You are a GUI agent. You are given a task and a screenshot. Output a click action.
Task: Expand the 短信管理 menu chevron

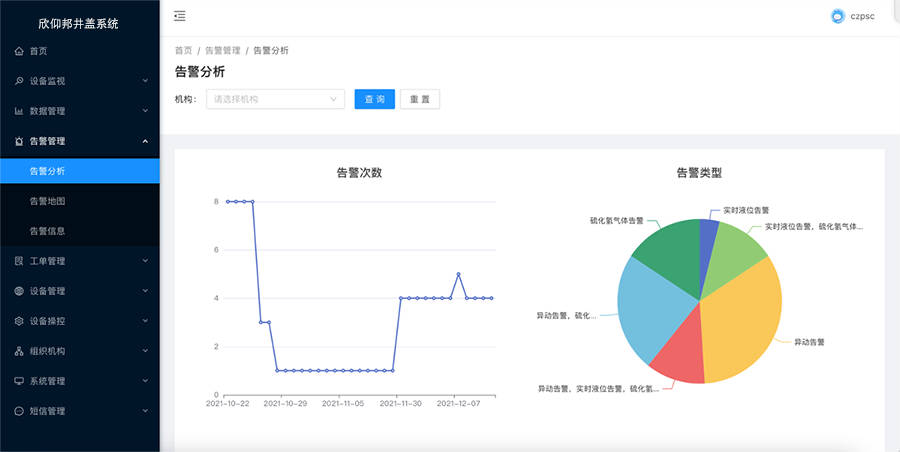(145, 411)
